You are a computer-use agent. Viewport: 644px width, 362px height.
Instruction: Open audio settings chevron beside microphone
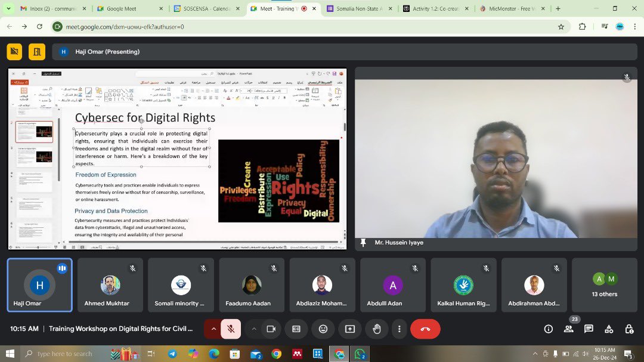[213, 329]
